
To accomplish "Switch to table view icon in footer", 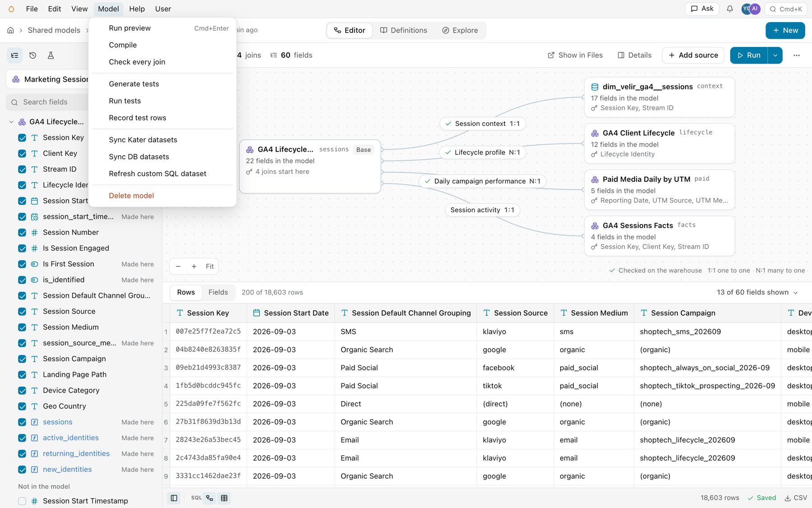I will pyautogui.click(x=224, y=498).
